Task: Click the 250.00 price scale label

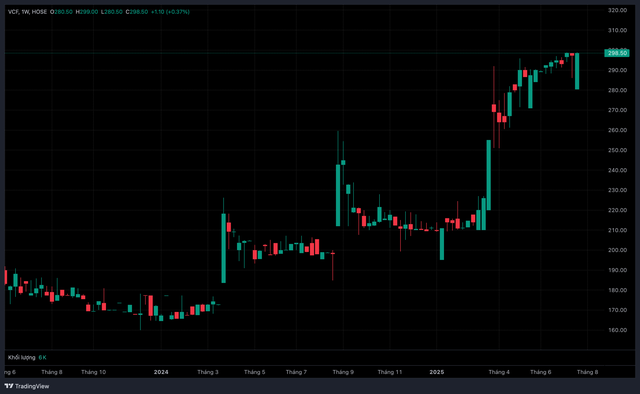Action: tap(617, 150)
